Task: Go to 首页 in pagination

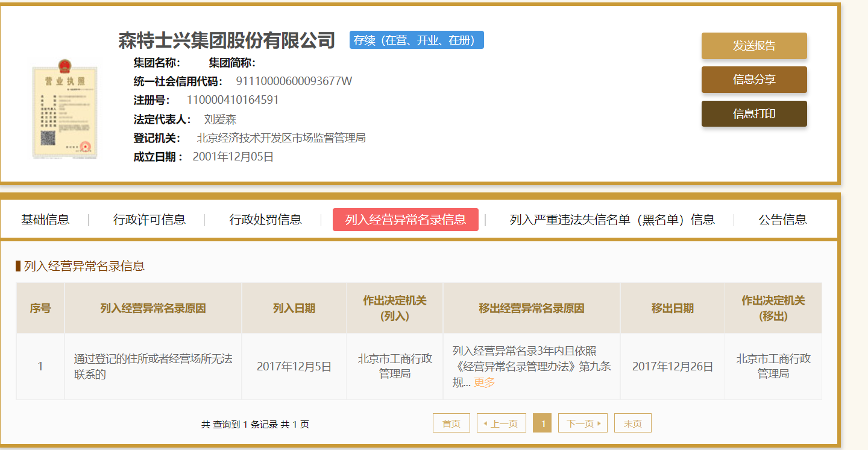Action: click(451, 423)
